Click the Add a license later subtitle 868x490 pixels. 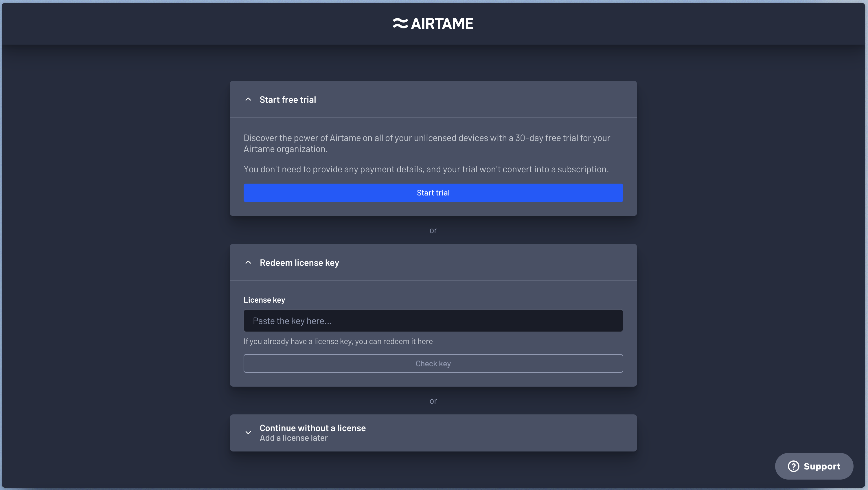tap(293, 438)
